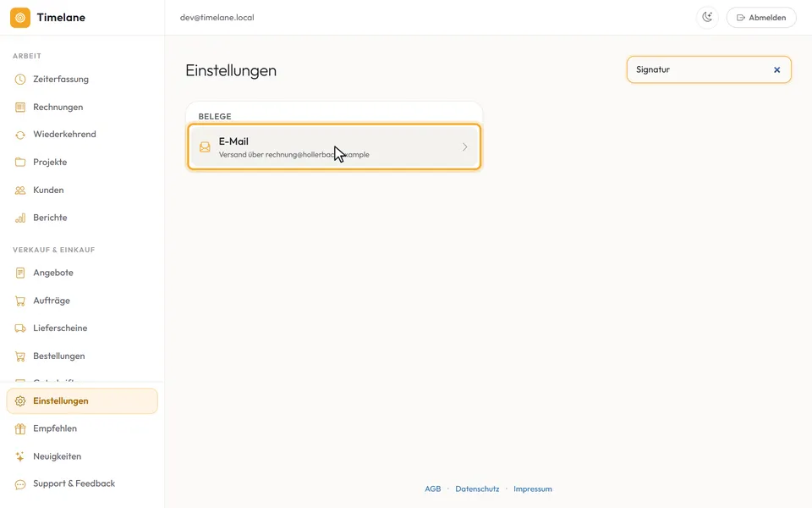
Task: Open Neuigkeiten in sidebar
Action: pyautogui.click(x=82, y=456)
